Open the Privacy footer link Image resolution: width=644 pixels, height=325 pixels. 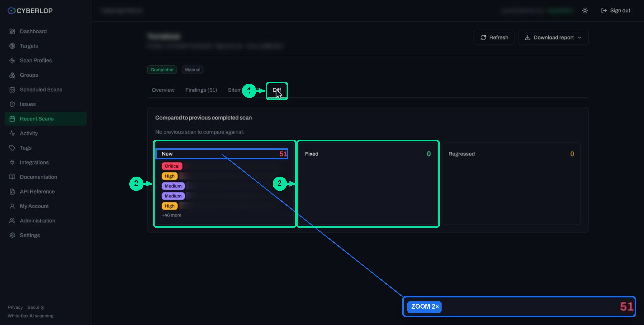click(15, 307)
